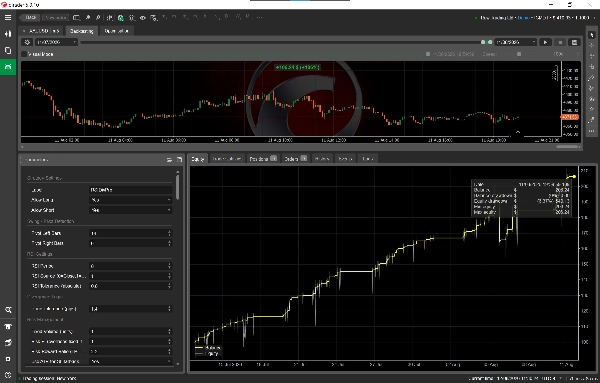Open the backtest start date dropdown

pyautogui.click(x=56, y=42)
